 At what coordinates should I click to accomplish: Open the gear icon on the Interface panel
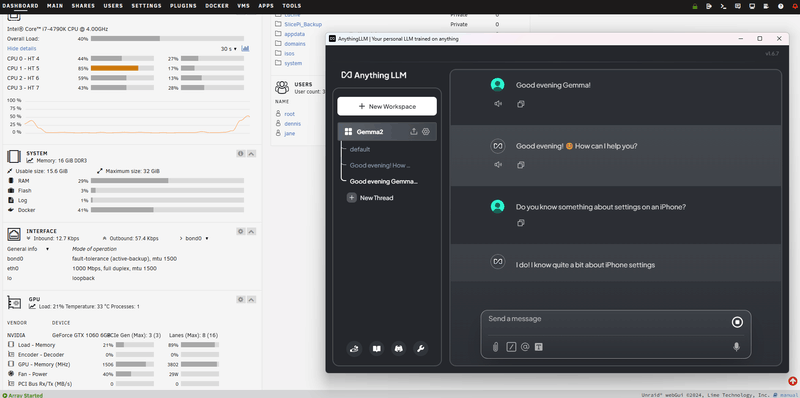(241, 231)
